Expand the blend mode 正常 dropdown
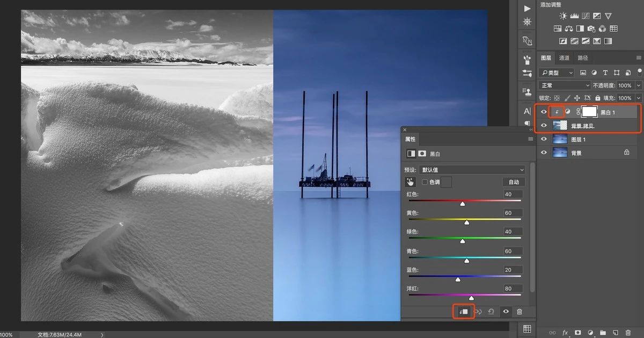 (565, 85)
